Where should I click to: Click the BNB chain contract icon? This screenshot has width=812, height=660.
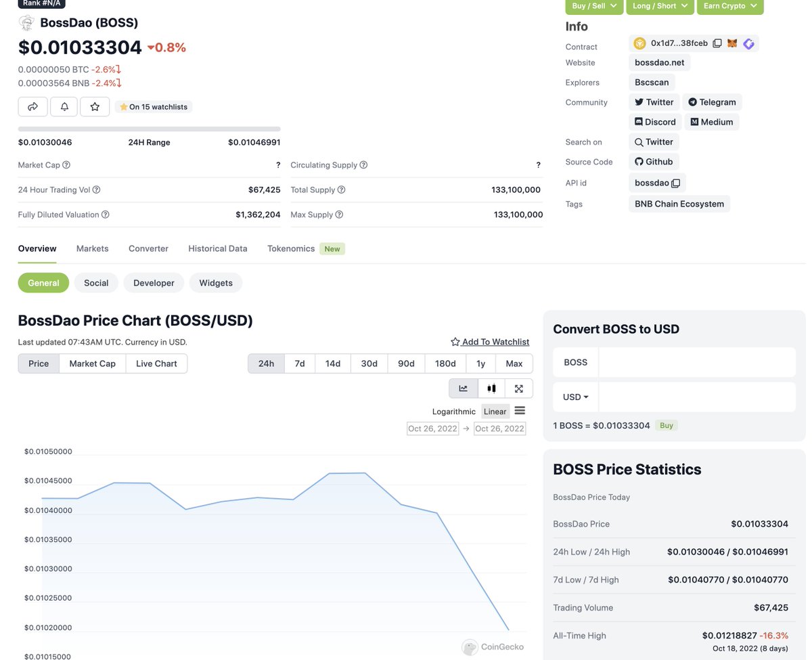pos(639,43)
